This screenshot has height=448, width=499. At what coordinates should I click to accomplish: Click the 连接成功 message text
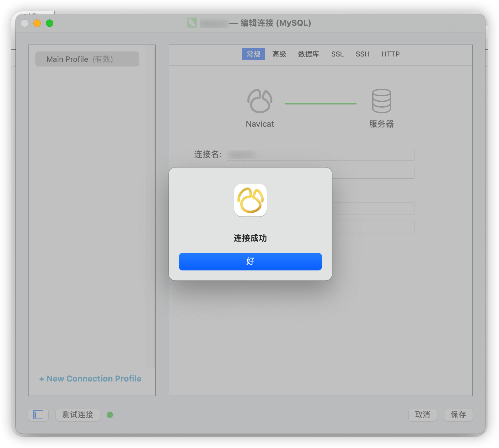coord(250,238)
